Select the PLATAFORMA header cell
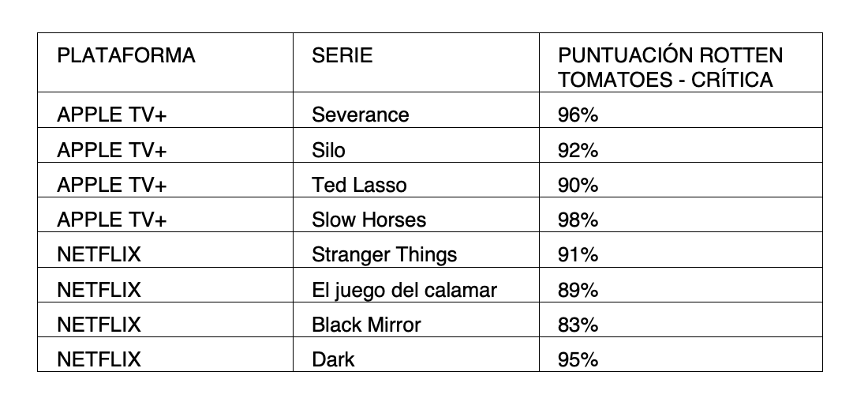Viewport: 868px width, 402px height. [x=165, y=62]
